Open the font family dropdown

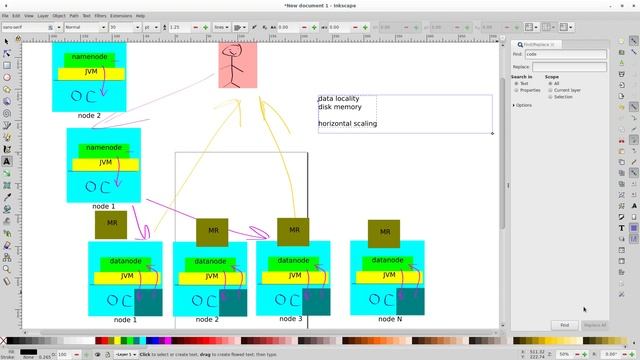point(59,27)
